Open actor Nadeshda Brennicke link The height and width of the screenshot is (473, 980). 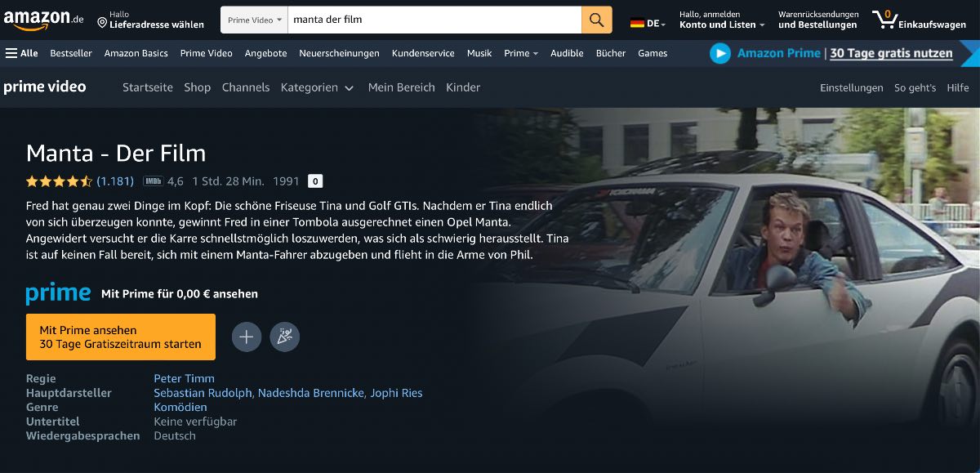click(x=312, y=393)
